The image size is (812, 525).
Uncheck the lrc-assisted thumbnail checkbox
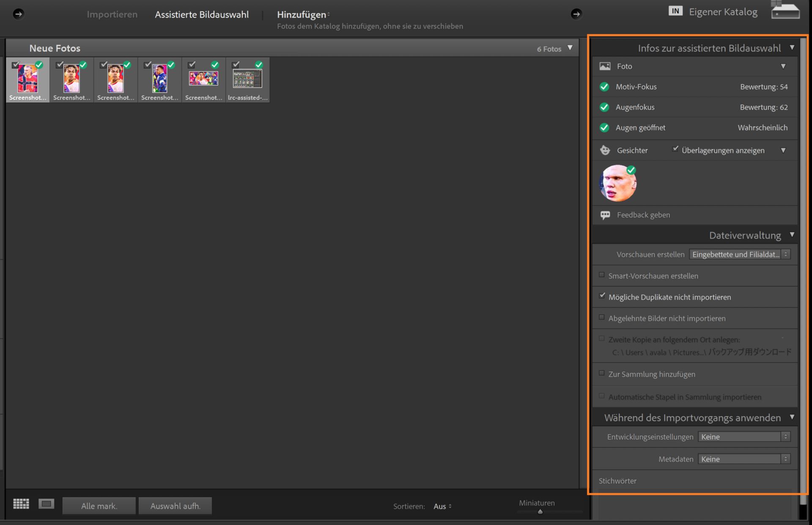click(x=236, y=65)
